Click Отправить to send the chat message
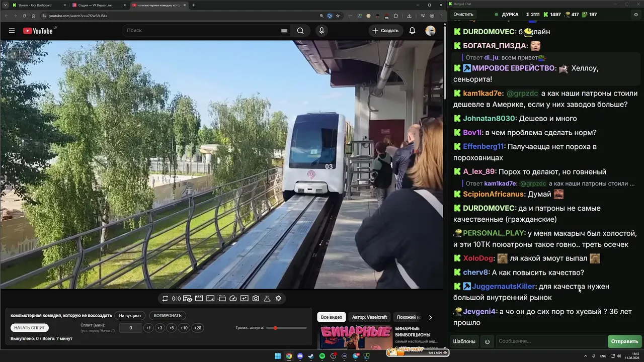Viewport: 644px width, 362px height. pos(624,341)
